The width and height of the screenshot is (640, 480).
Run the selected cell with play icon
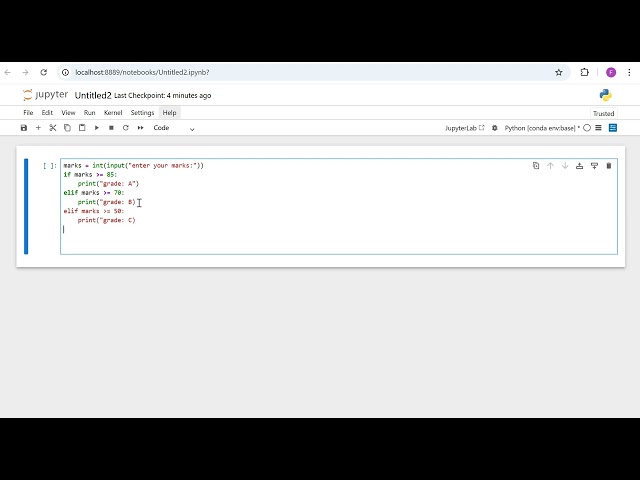[97, 128]
